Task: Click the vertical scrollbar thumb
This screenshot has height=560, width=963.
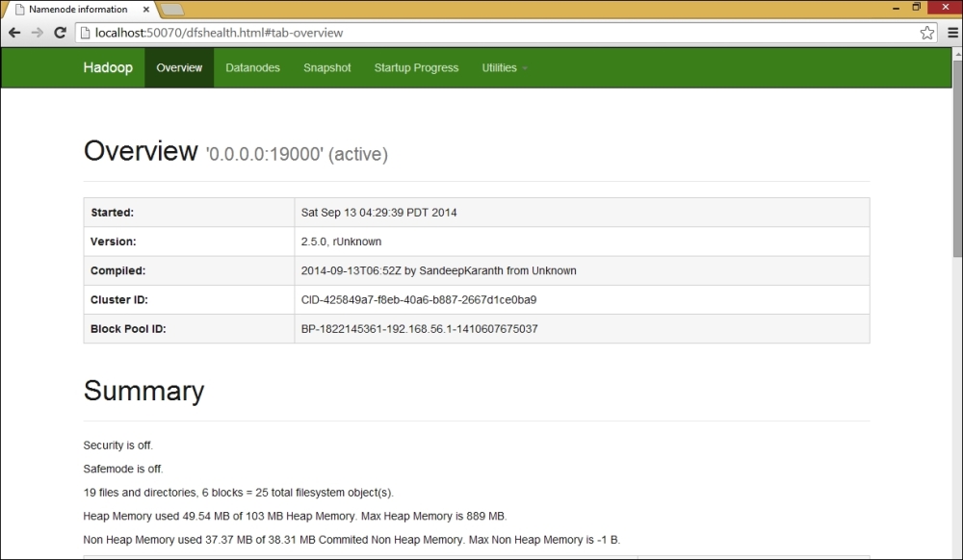Action: [957, 158]
